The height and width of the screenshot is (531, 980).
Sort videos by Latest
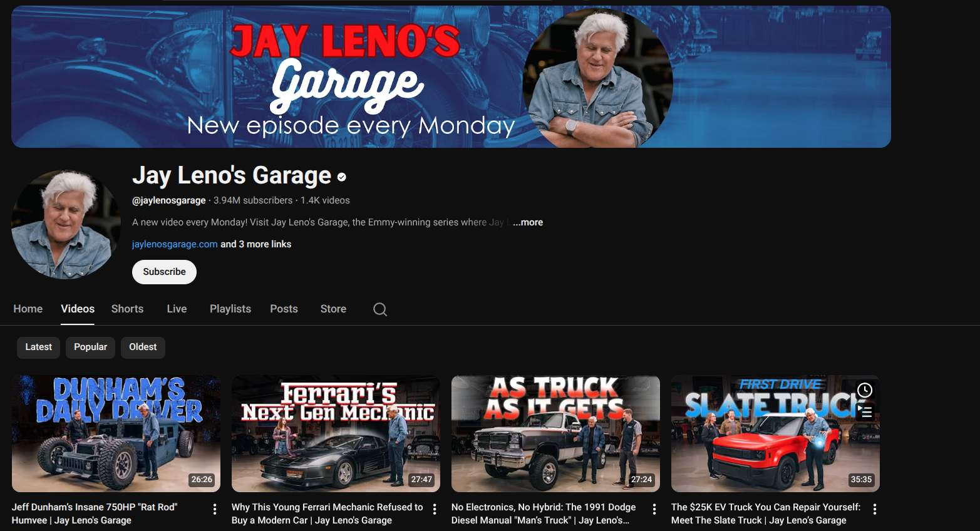click(x=39, y=347)
